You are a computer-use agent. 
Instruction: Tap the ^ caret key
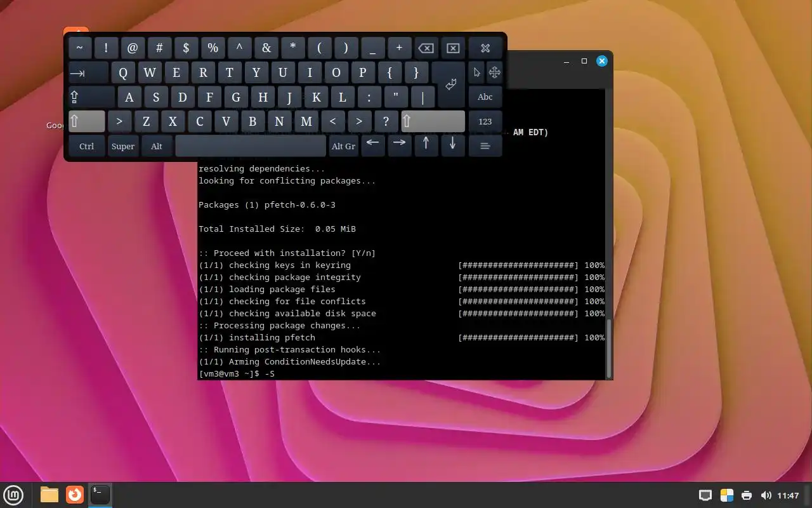[239, 48]
